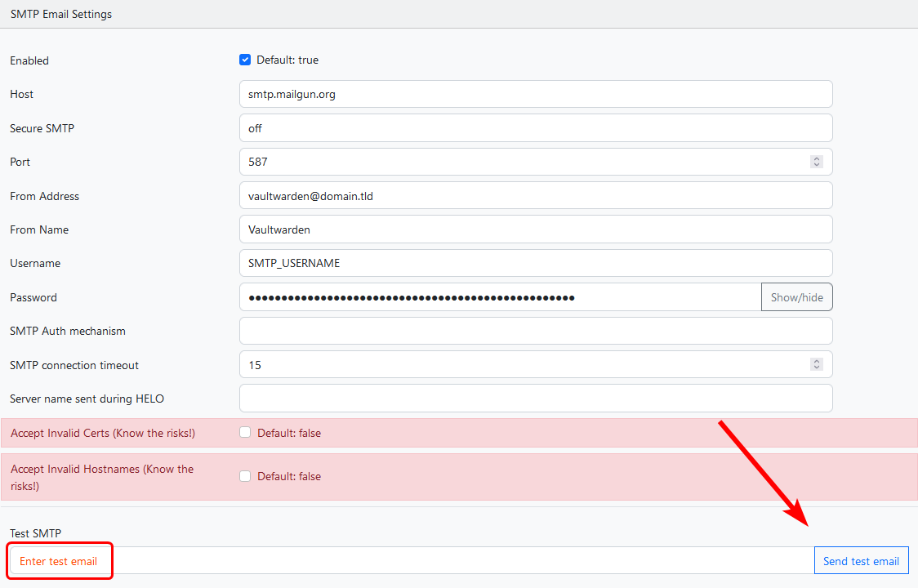Decrement SMTP connection timeout using stepper arrow
This screenshot has width=918, height=588.
(x=816, y=368)
